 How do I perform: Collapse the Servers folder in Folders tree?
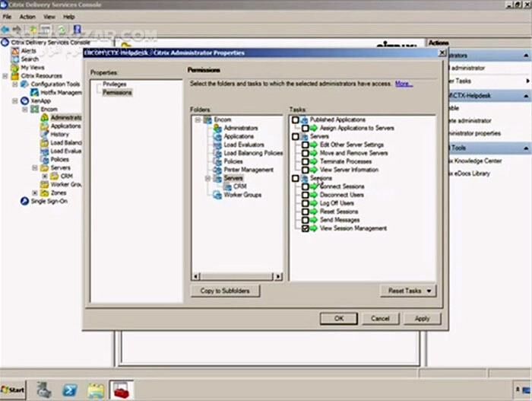pos(208,178)
